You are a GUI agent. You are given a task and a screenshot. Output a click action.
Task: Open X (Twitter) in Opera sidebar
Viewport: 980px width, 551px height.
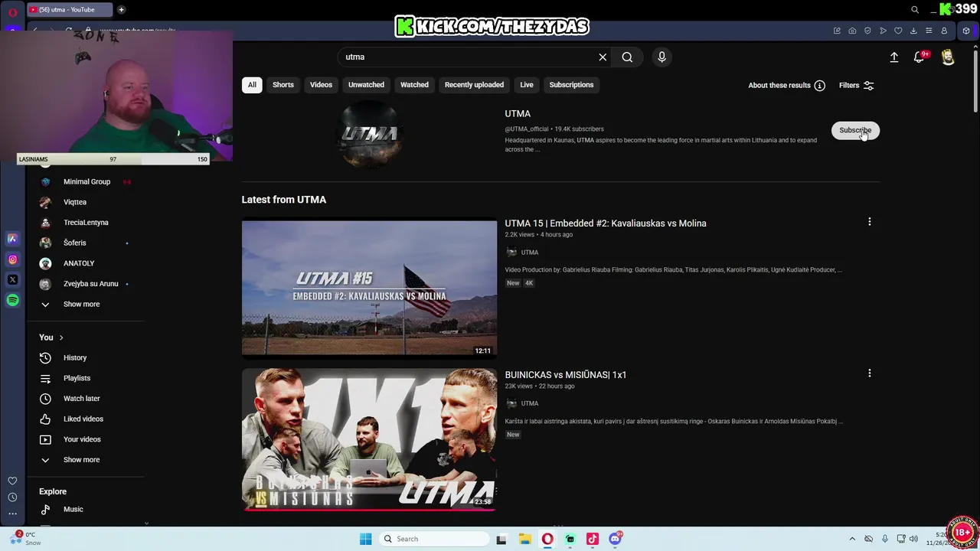pyautogui.click(x=12, y=280)
